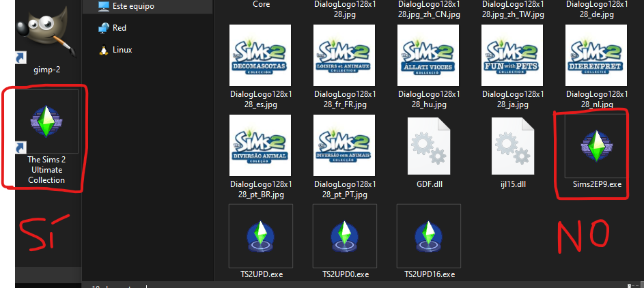The image size is (644, 288).
Task: Select DialogLogo128x128_nl.jpg thumbnail
Action: pyautogui.click(x=596, y=56)
